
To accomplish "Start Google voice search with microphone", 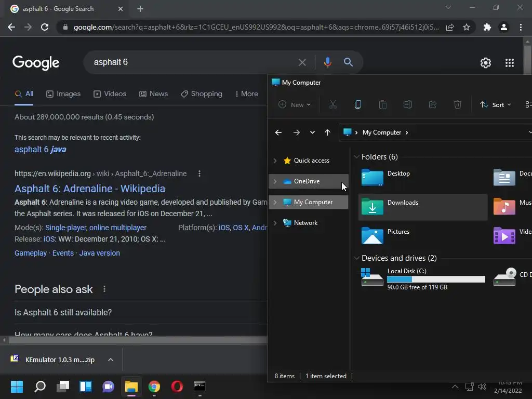I will pos(327,62).
